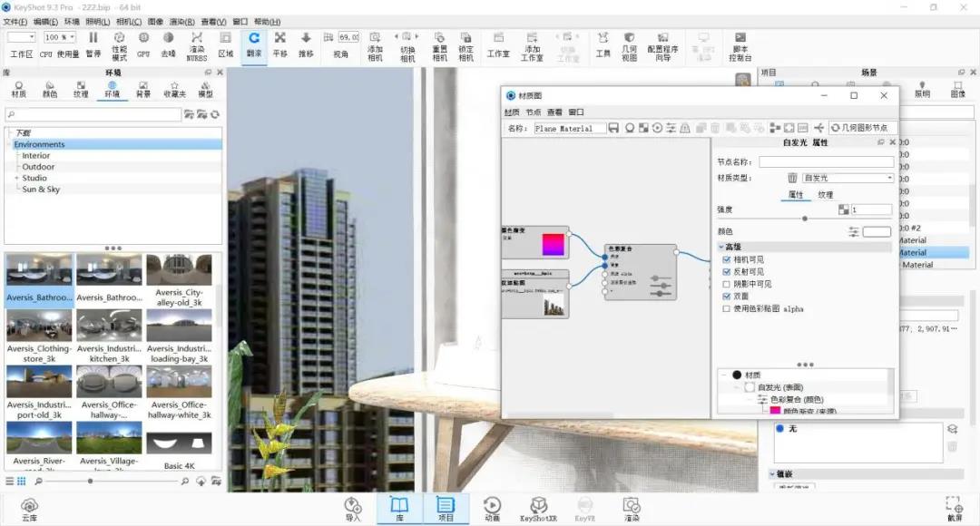Click the 强度 intensity slider handle
Screen dimensions: 980x526
(805, 219)
